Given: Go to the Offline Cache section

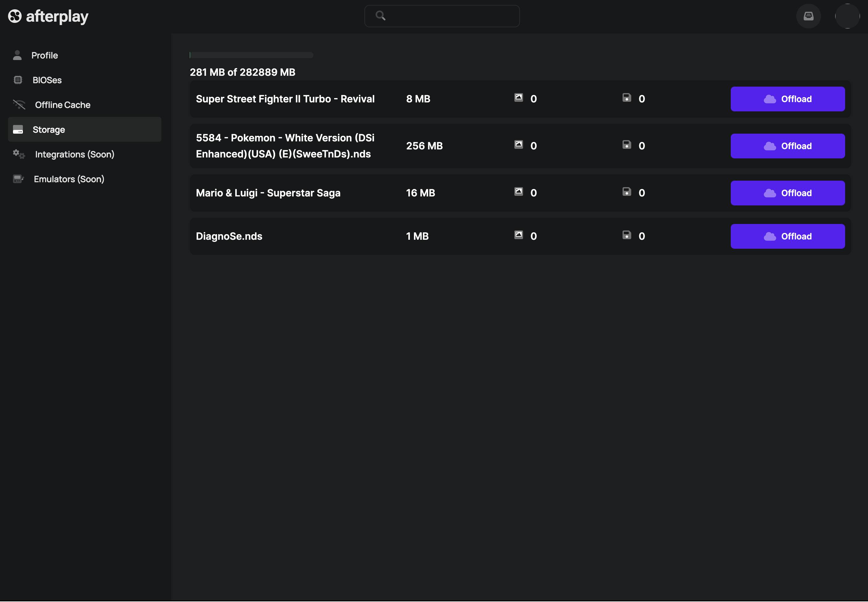Looking at the screenshot, I should (62, 105).
